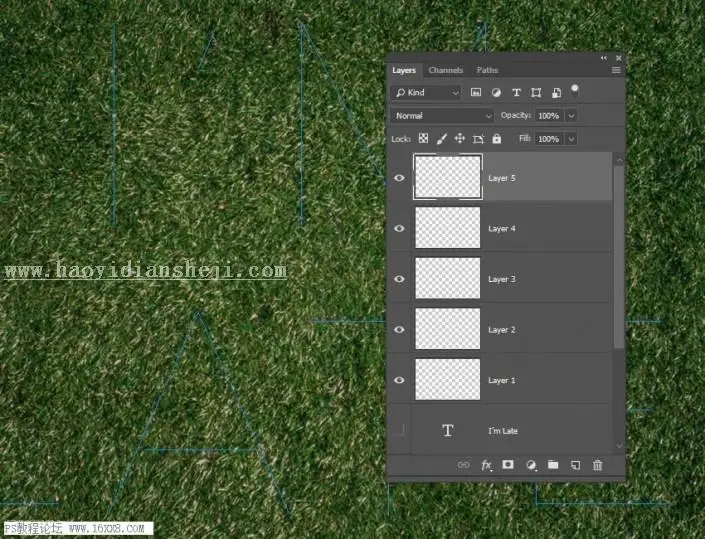Filter layers by type layer icon

tap(516, 93)
